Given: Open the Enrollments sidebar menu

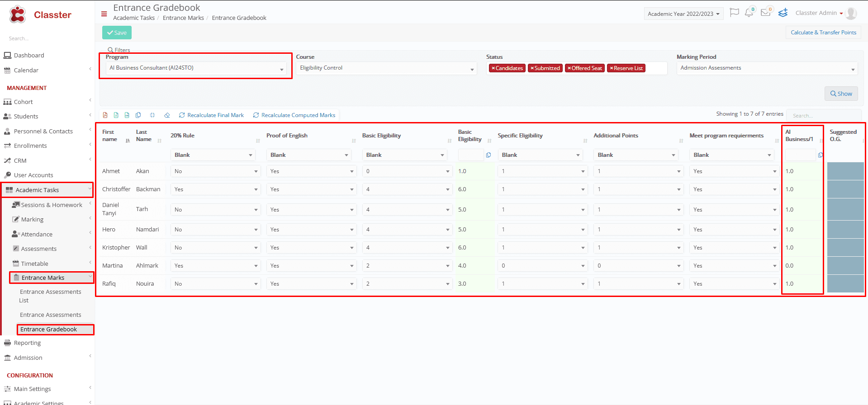Looking at the screenshot, I should [x=47, y=146].
